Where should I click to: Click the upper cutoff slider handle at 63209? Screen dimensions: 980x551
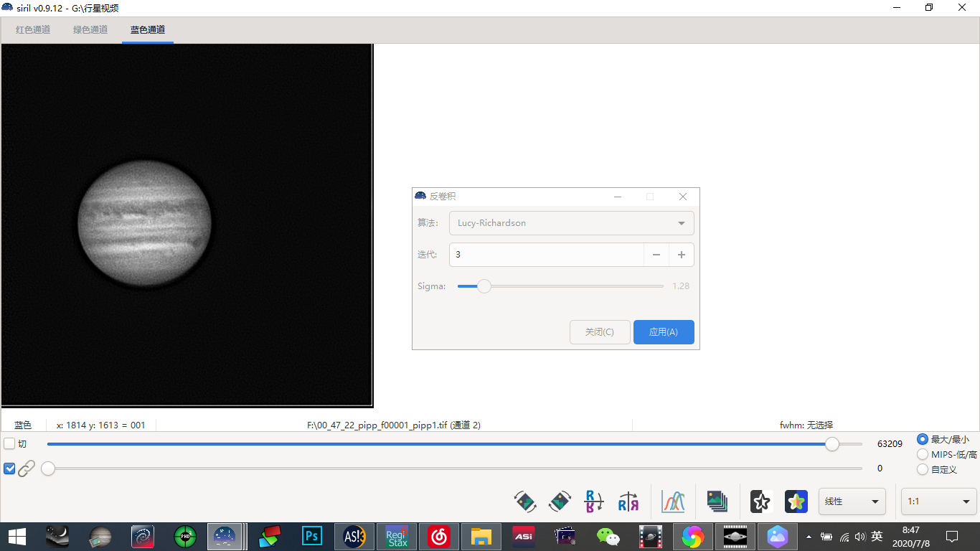832,444
